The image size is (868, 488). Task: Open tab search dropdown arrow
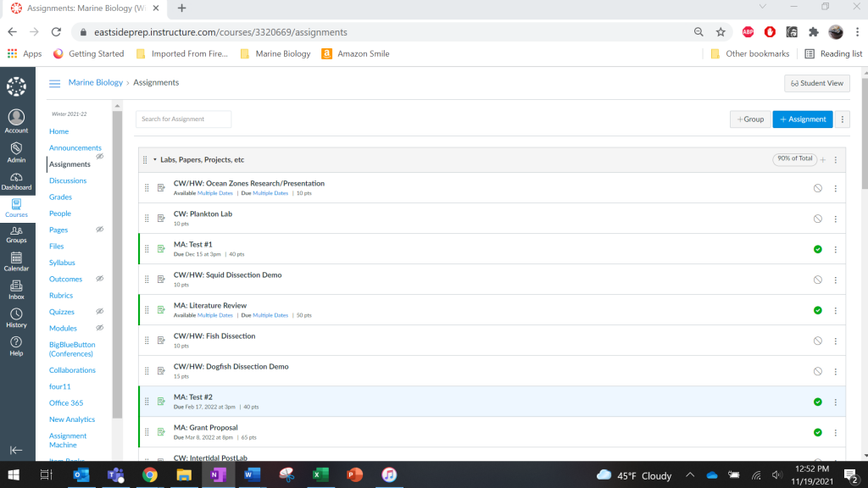click(762, 7)
